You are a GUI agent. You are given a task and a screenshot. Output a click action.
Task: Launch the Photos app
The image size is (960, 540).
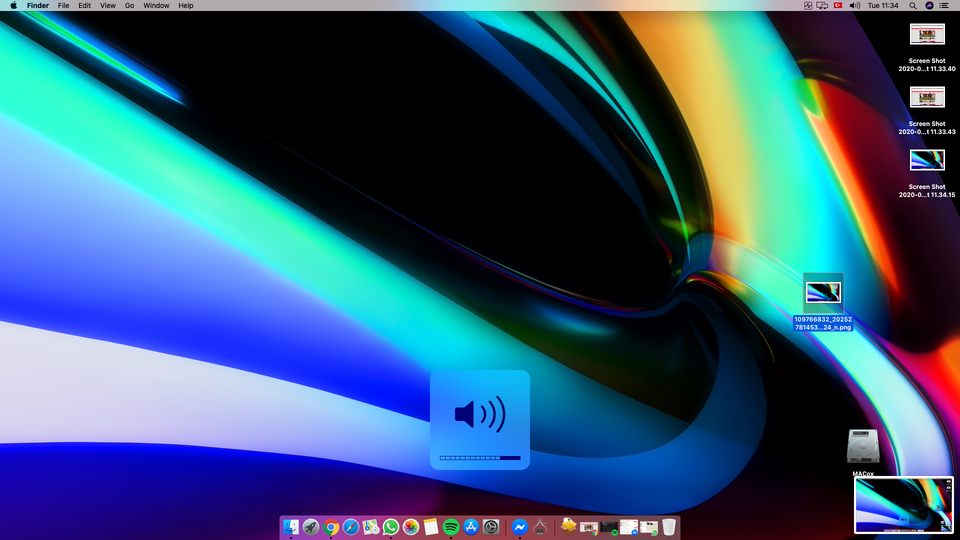(x=411, y=527)
